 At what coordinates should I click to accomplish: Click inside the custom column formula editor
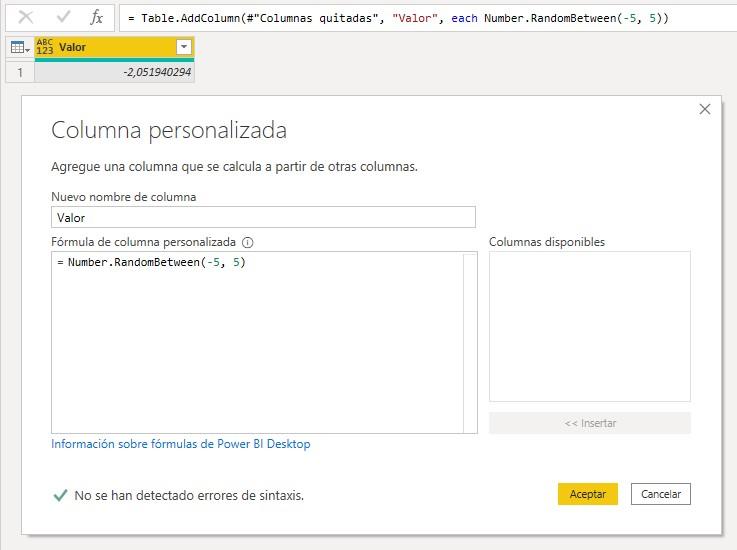pos(257,340)
